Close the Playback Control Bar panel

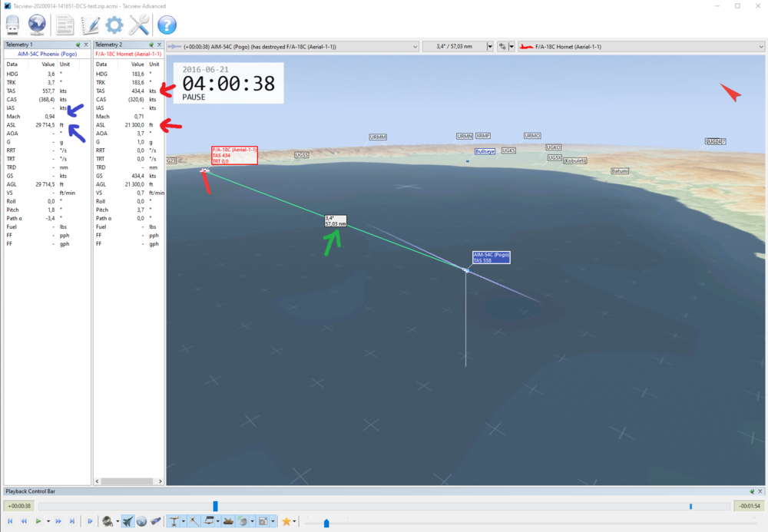click(760, 491)
